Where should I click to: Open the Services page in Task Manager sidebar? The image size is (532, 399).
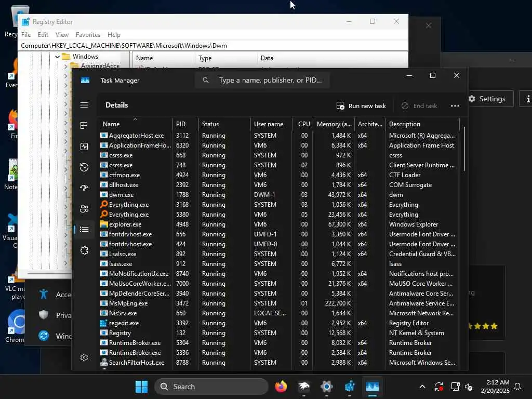click(84, 250)
